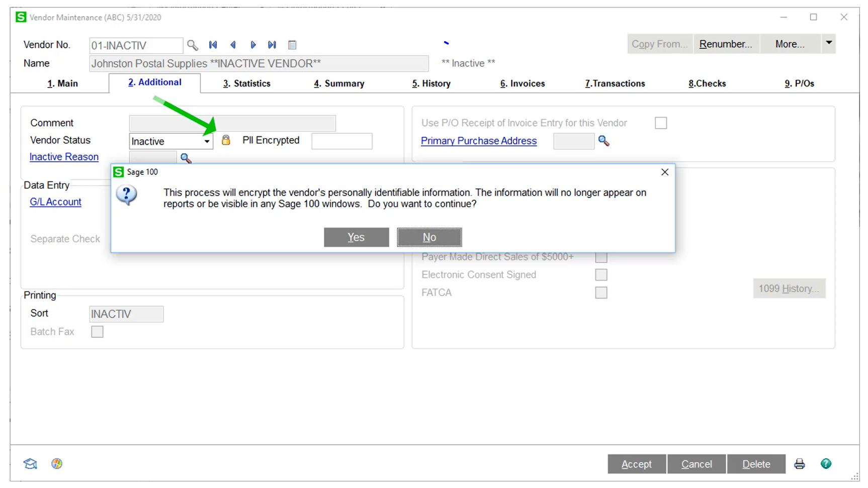This screenshot has height=488, width=868.
Task: Click the padlock to encrypt PII
Action: coord(225,141)
